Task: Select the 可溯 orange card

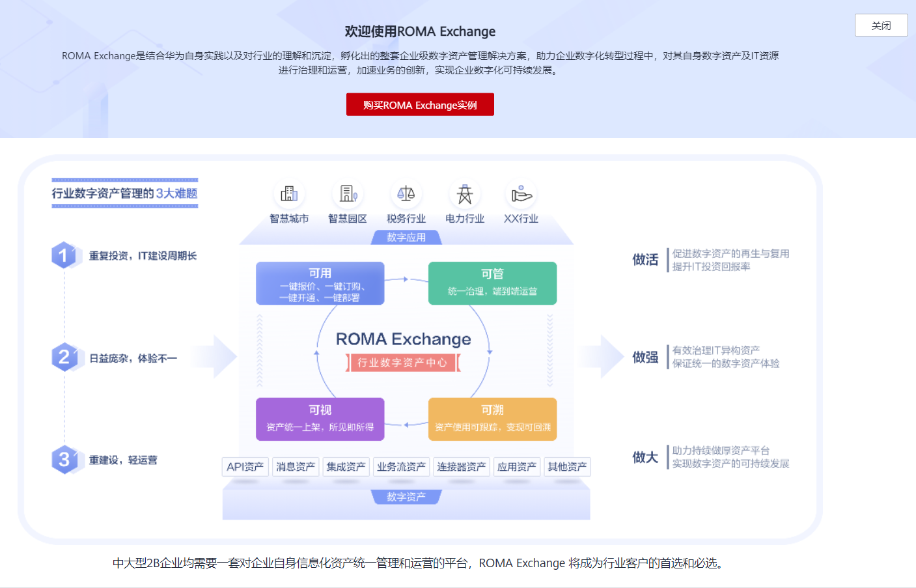Action: [x=493, y=419]
